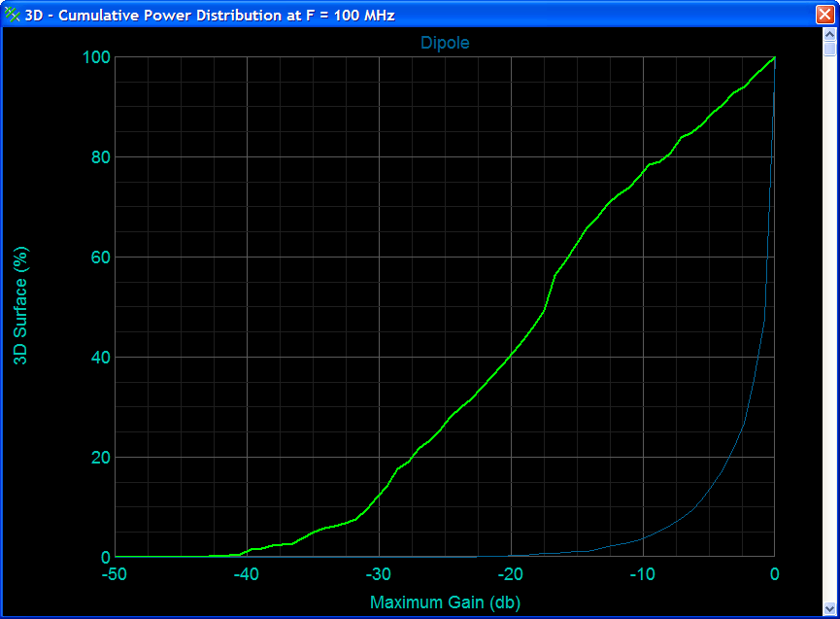Click the 'Maximum Gain (db)' axis label
Image resolution: width=840 pixels, height=619 pixels.
[445, 602]
